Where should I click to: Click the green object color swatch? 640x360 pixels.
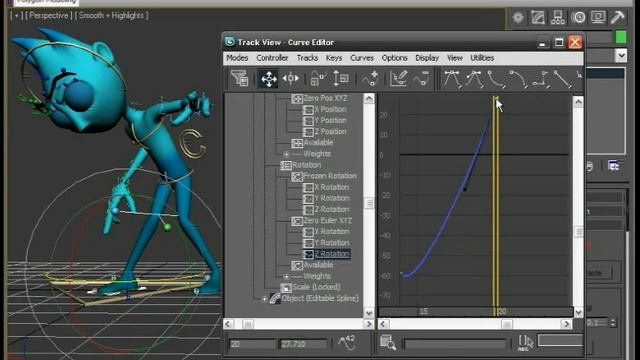(x=621, y=37)
